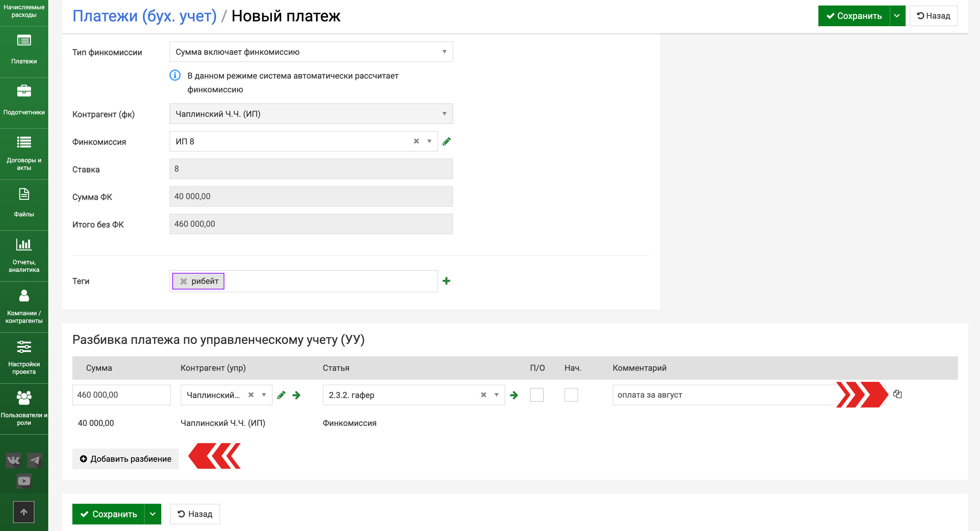Toggle the П/О checkbox
This screenshot has width=980, height=531.
pyautogui.click(x=537, y=395)
